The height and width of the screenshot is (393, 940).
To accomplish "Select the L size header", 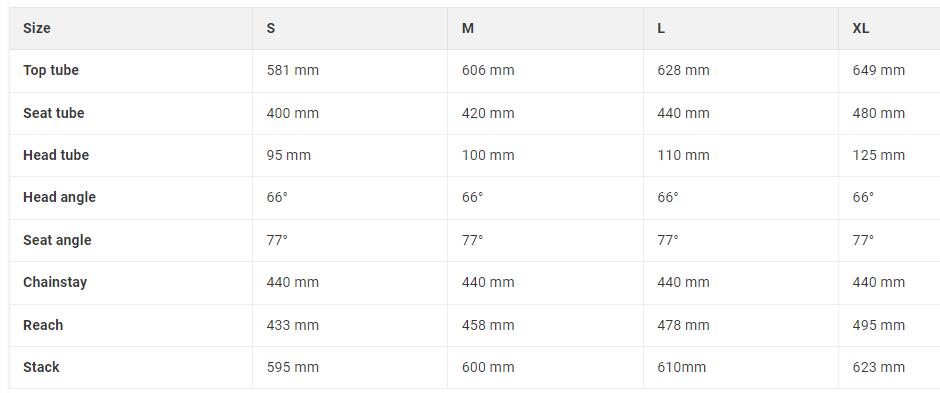I will pyautogui.click(x=661, y=28).
